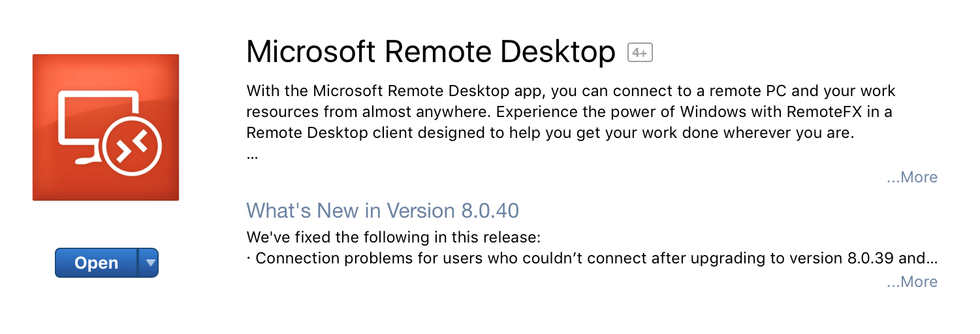Expand the app description with ...More

911,177
